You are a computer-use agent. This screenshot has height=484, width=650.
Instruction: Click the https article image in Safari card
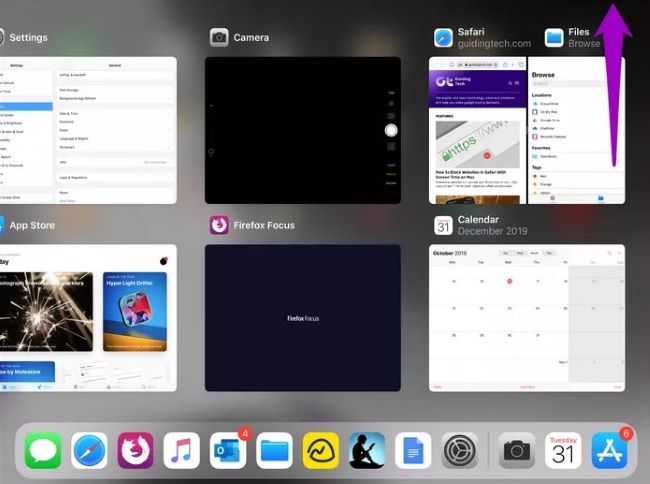pyautogui.click(x=478, y=144)
